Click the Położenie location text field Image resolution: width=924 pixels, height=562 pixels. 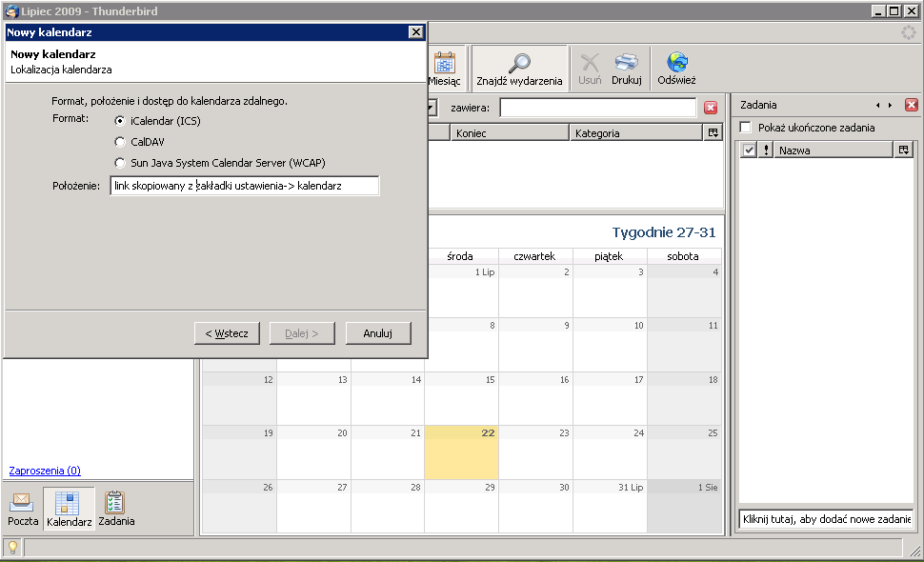tap(245, 186)
